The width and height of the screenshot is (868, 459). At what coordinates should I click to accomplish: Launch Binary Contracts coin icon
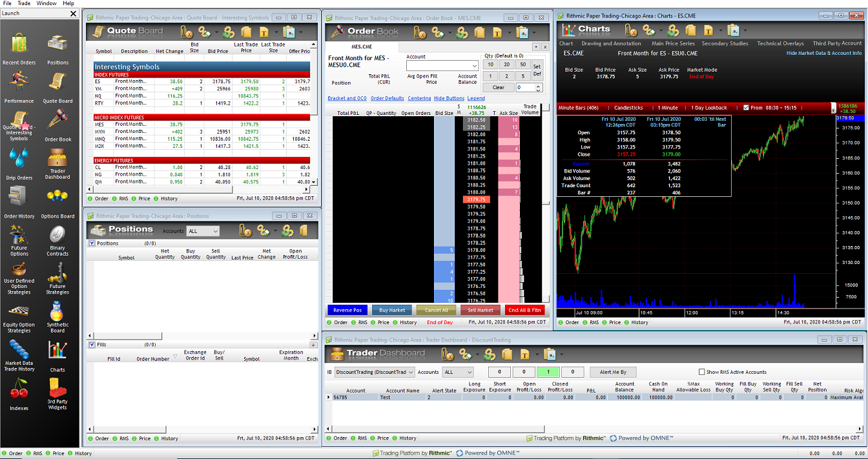point(57,234)
